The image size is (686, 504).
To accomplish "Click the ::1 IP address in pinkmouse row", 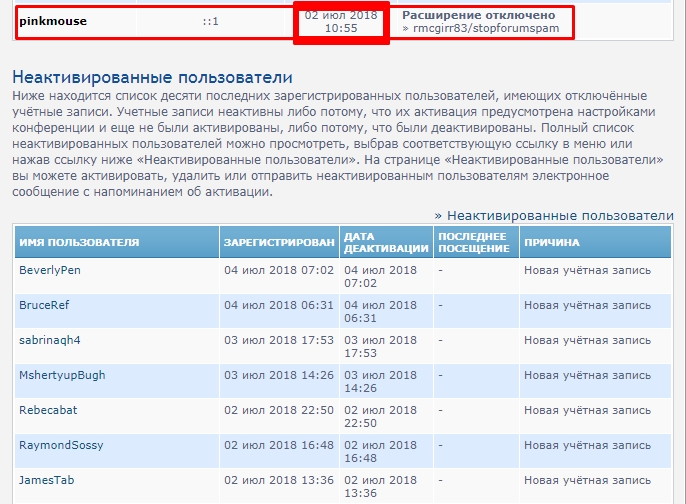I will [x=208, y=22].
